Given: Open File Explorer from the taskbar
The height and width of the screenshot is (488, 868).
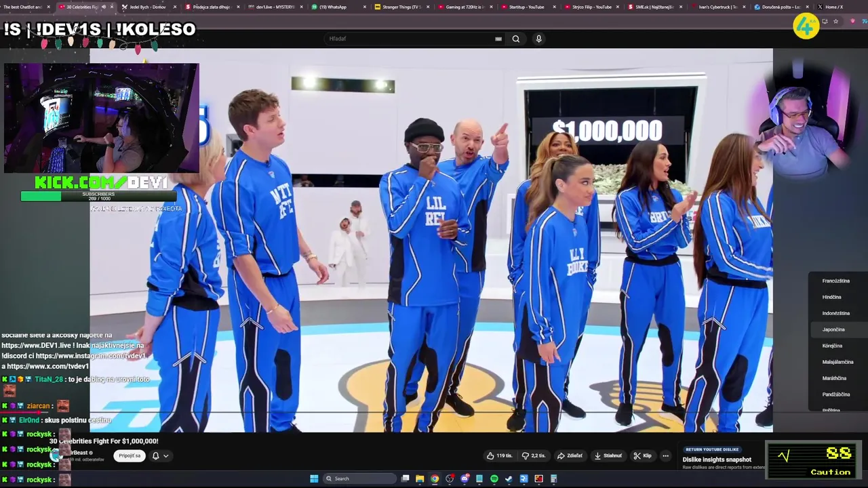Looking at the screenshot, I should (420, 479).
